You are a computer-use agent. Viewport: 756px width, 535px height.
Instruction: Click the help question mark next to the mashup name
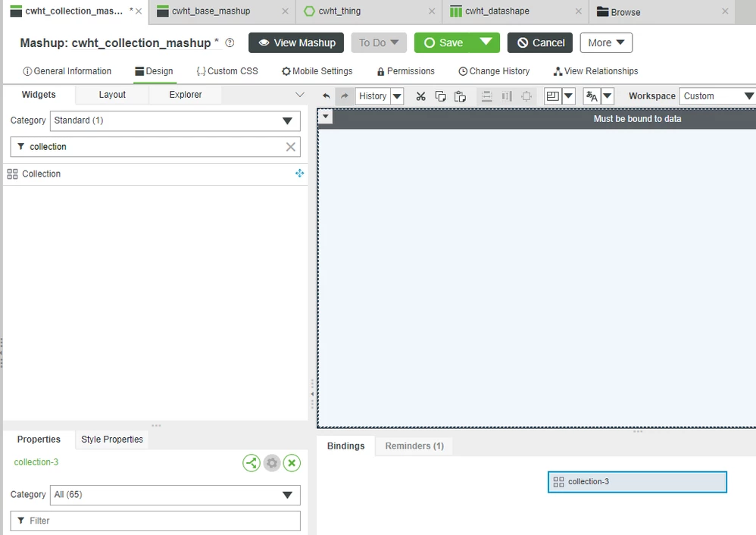[230, 42]
